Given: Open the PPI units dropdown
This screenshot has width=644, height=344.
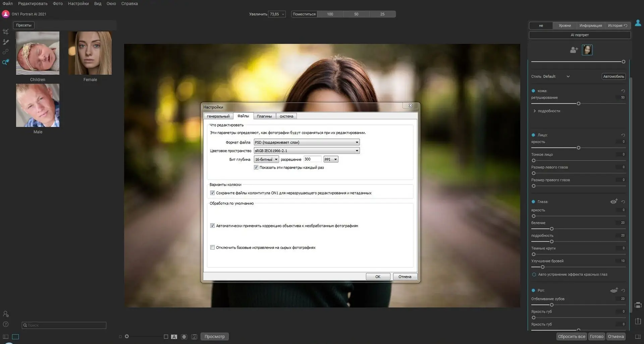Looking at the screenshot, I should tap(331, 159).
